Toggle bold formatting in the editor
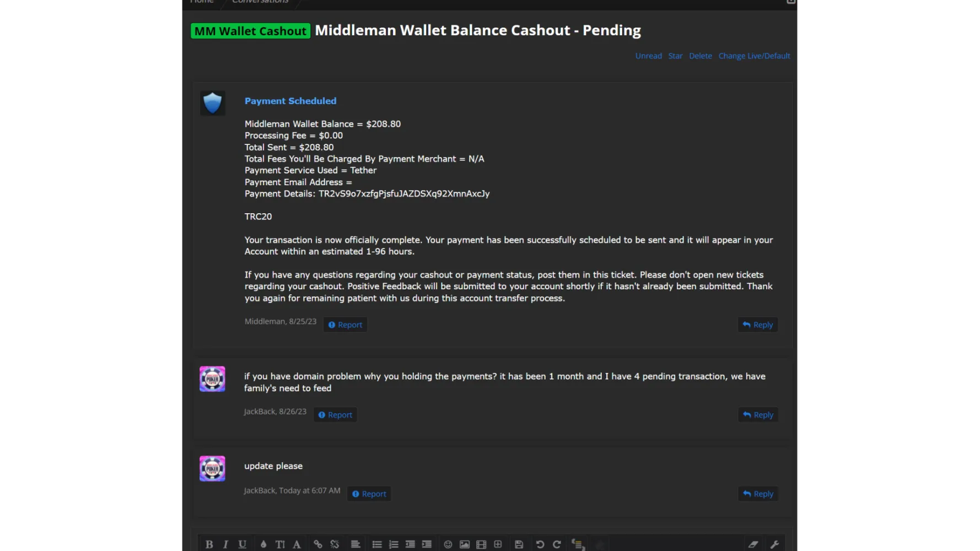 tap(209, 544)
